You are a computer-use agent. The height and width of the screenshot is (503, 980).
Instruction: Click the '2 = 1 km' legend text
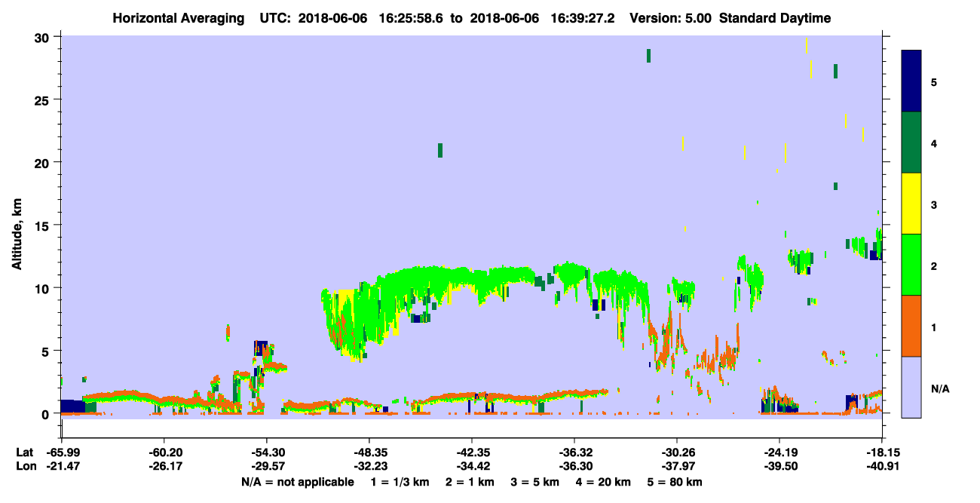471,482
